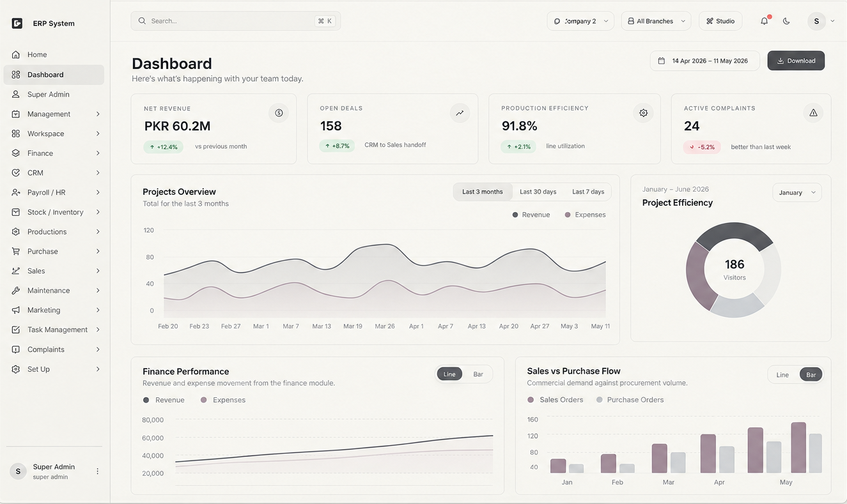Open the Company 2 dropdown
The image size is (847, 504).
(x=580, y=21)
